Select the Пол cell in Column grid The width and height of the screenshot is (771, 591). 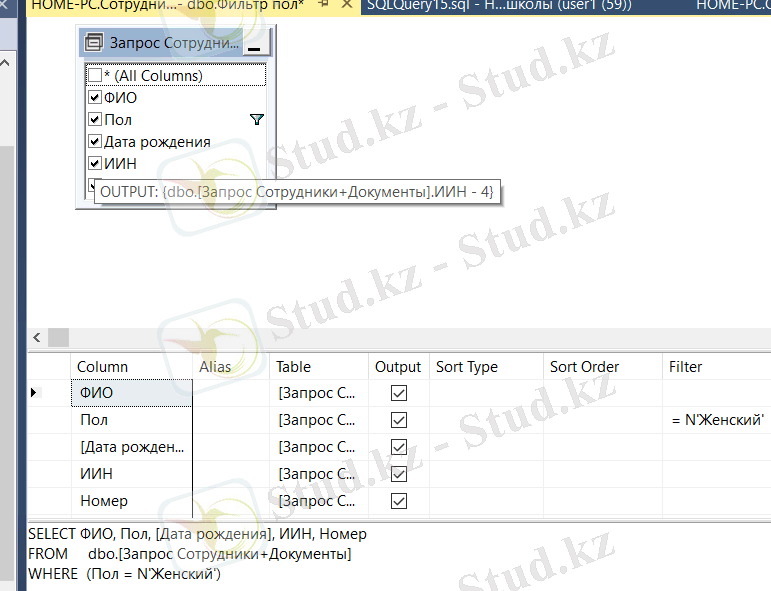132,420
